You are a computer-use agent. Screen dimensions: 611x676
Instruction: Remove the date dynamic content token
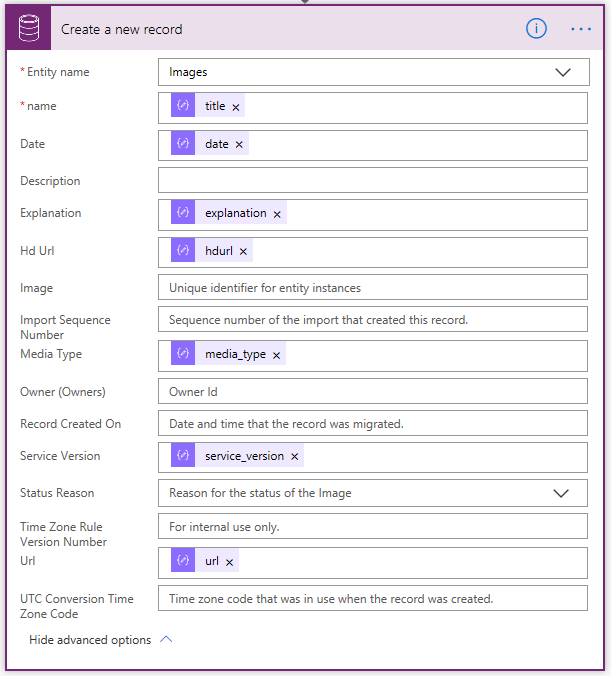pyautogui.click(x=240, y=144)
